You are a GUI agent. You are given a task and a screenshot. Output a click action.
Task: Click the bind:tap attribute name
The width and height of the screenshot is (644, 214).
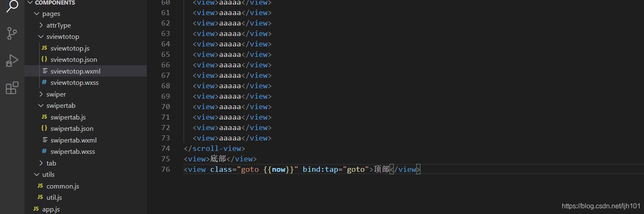pos(320,169)
